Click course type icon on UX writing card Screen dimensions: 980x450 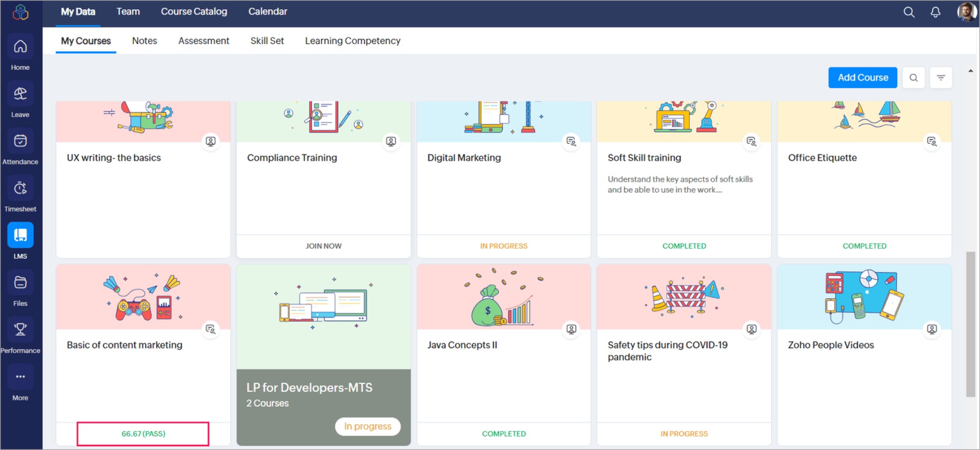tap(211, 142)
